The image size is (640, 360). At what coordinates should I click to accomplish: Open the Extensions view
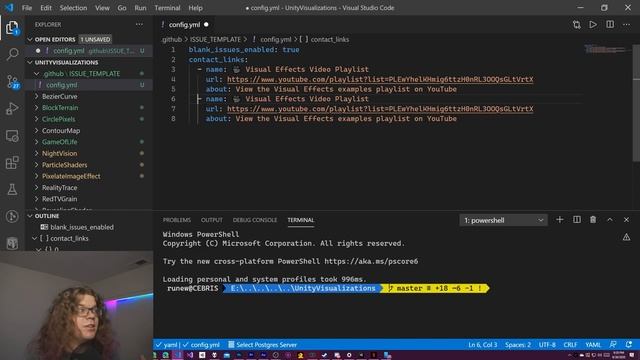pyautogui.click(x=12, y=162)
